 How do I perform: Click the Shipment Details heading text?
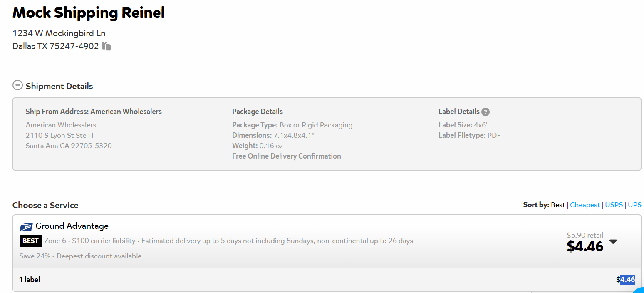click(x=59, y=86)
